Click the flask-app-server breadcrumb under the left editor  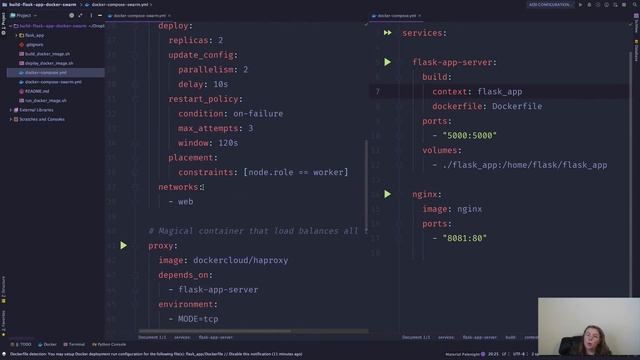coord(216,337)
